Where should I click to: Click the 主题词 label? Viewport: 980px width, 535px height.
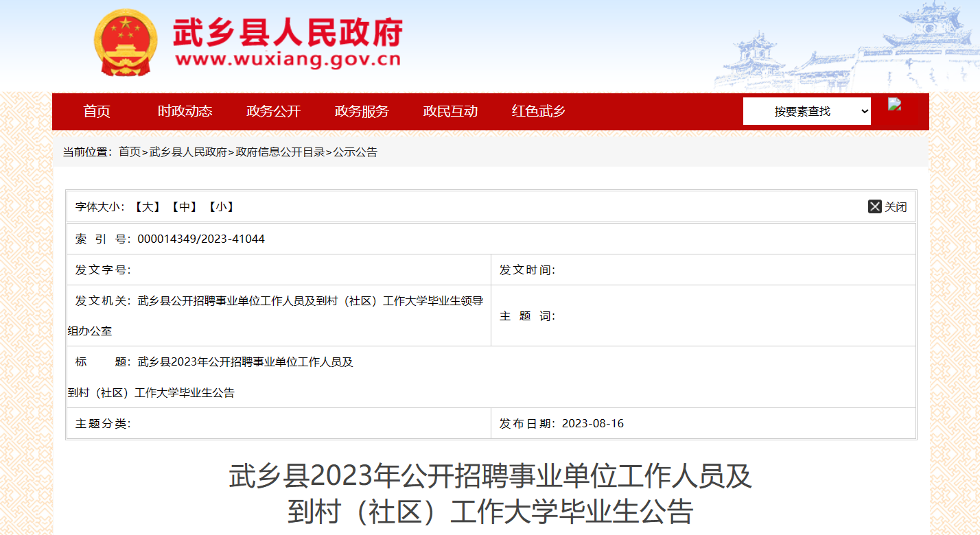527,316
